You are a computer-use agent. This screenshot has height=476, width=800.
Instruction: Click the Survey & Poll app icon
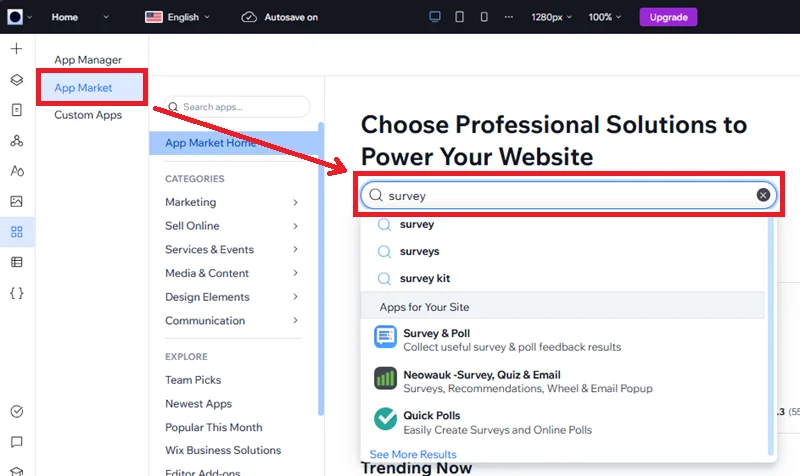[385, 337]
